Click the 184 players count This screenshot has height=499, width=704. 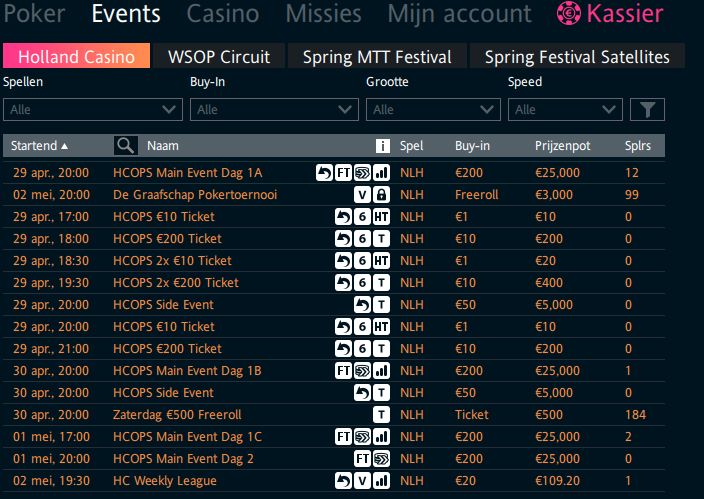tap(635, 415)
